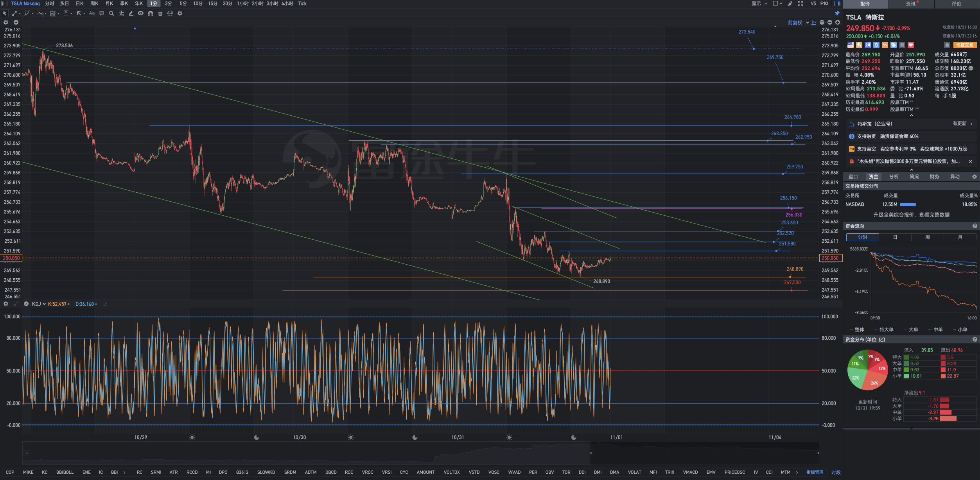980x480 pixels.
Task: Open KDJ indicator settings gear
Action: point(6,304)
